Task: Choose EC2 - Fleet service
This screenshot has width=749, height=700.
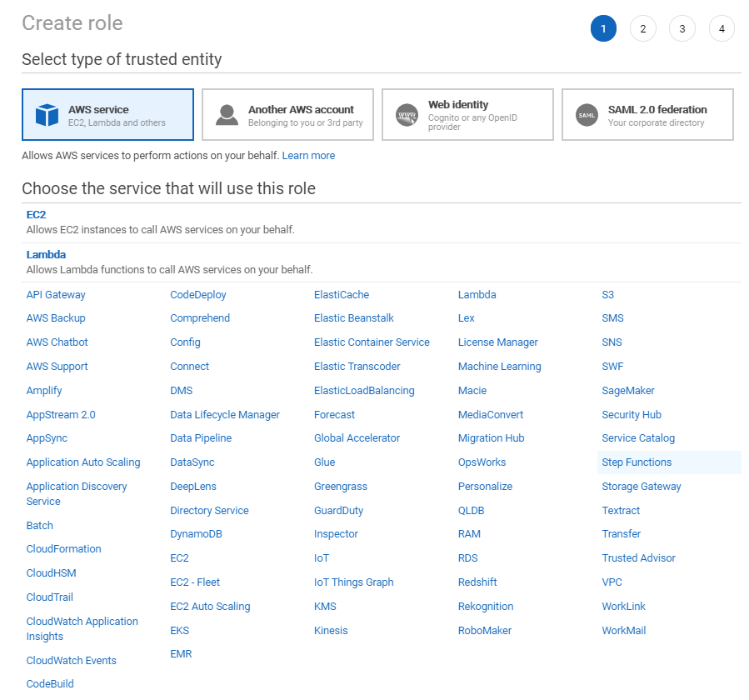Action: coord(195,582)
